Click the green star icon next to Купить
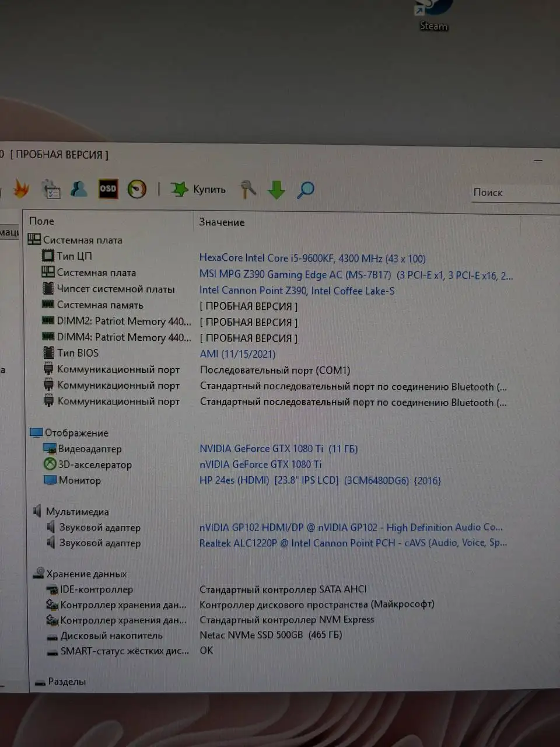This screenshot has width=560, height=747. tap(179, 189)
